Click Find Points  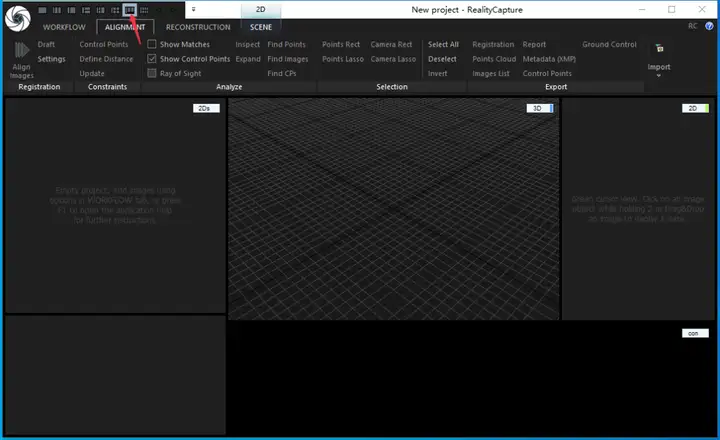click(x=287, y=45)
